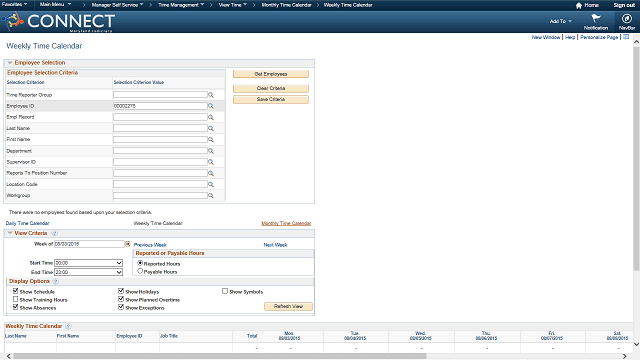Screen dimensions: 640x360
Task: Open the Home page icon
Action: [578, 5]
